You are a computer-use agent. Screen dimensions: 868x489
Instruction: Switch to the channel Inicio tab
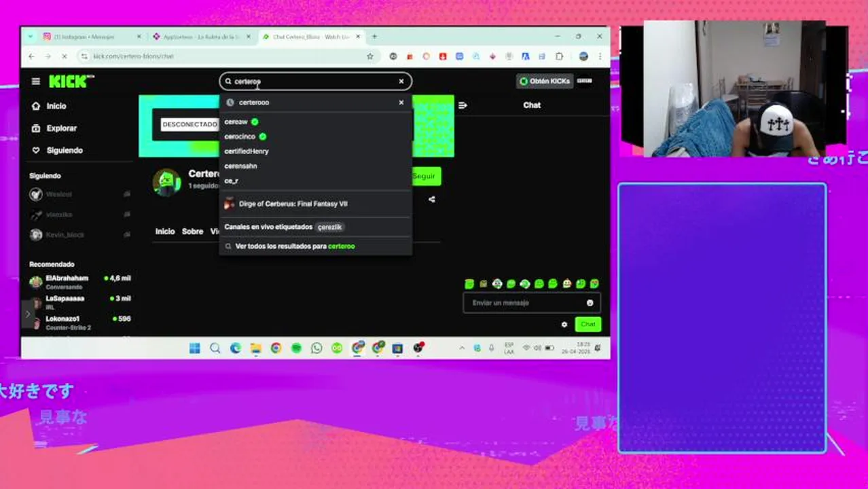165,232
